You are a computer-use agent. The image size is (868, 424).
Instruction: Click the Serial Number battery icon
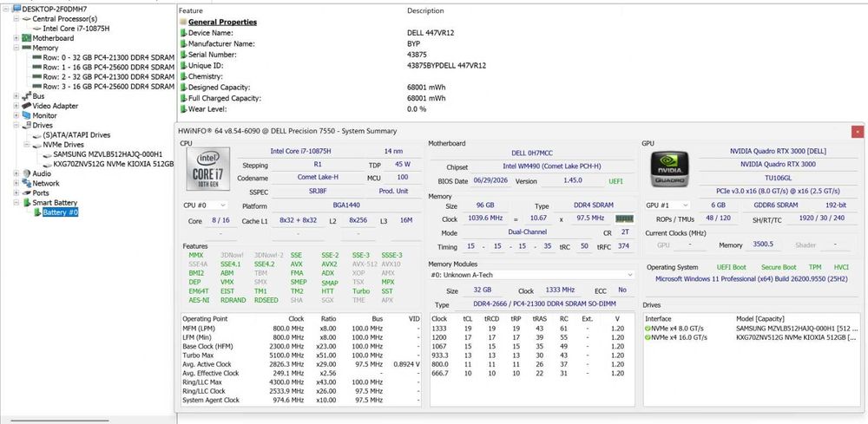coord(183,55)
